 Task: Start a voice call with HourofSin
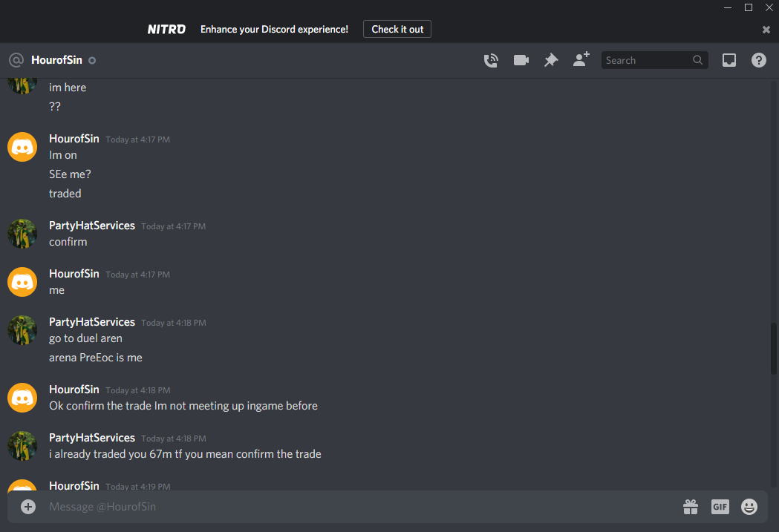(491, 60)
